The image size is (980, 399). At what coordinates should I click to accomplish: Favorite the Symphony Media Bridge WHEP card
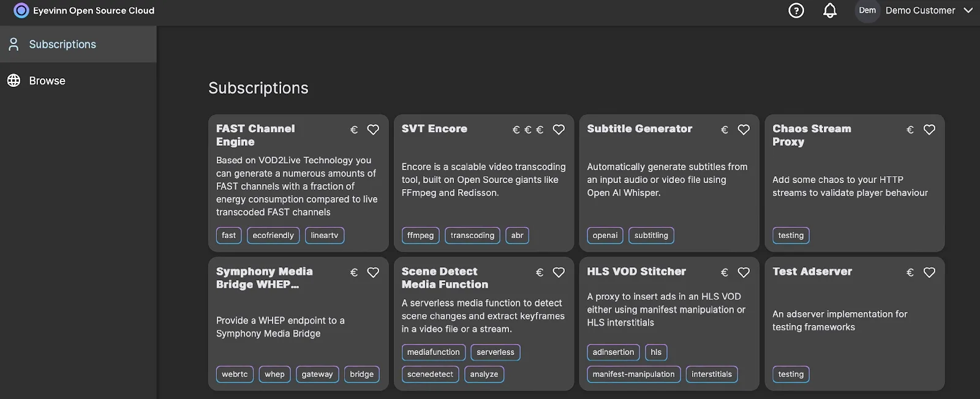373,272
